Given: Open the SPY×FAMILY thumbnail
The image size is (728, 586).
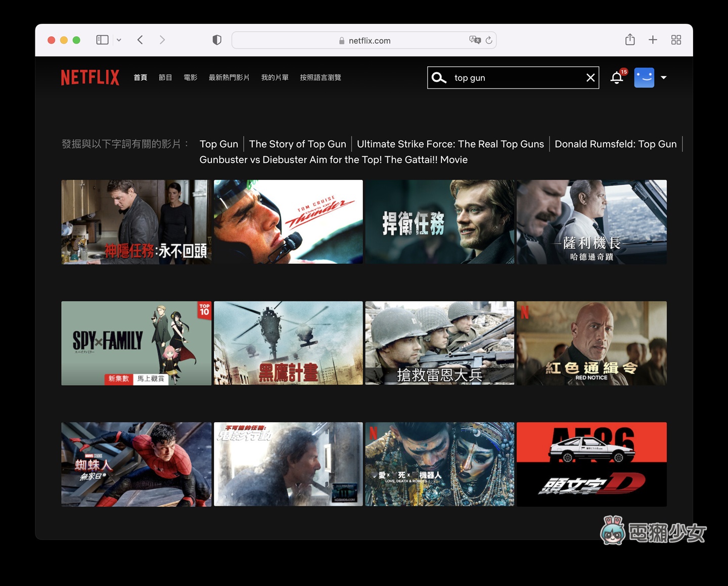Looking at the screenshot, I should [x=136, y=343].
